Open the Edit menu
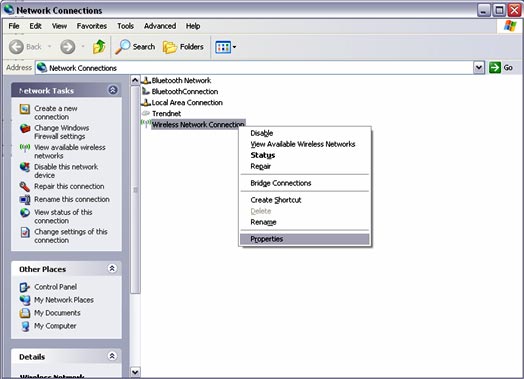Screen dimensions: 524x379 click(35, 26)
